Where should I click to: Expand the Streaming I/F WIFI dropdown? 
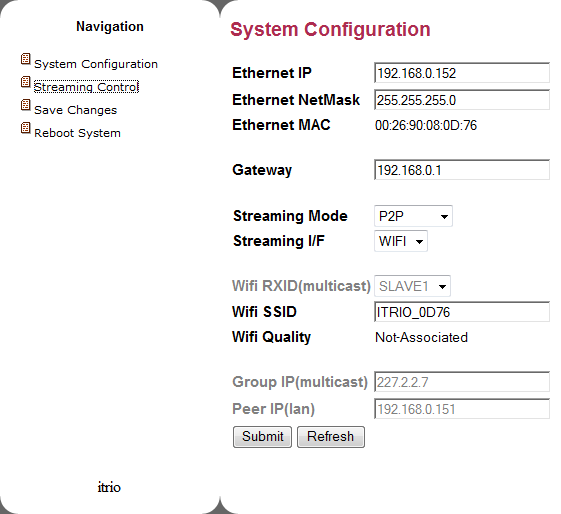tap(401, 241)
